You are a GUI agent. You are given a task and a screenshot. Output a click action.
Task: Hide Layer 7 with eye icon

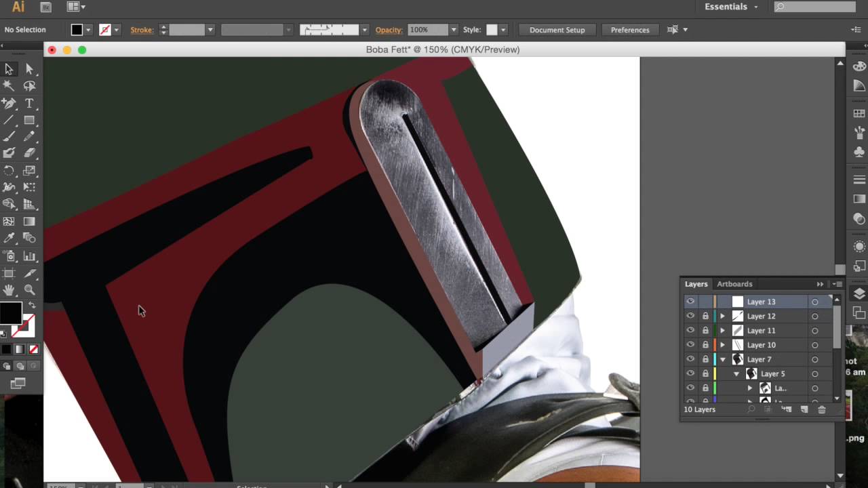690,359
